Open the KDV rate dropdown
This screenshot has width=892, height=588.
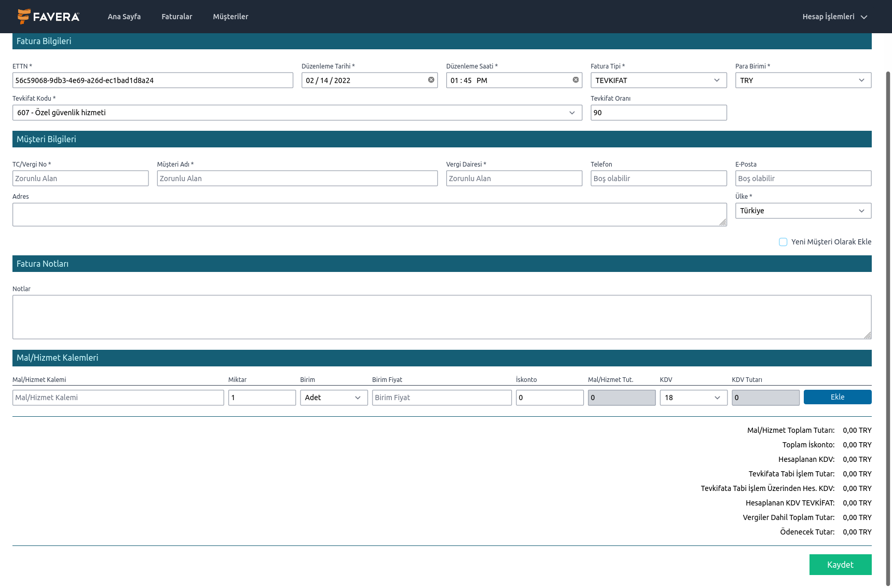point(693,398)
